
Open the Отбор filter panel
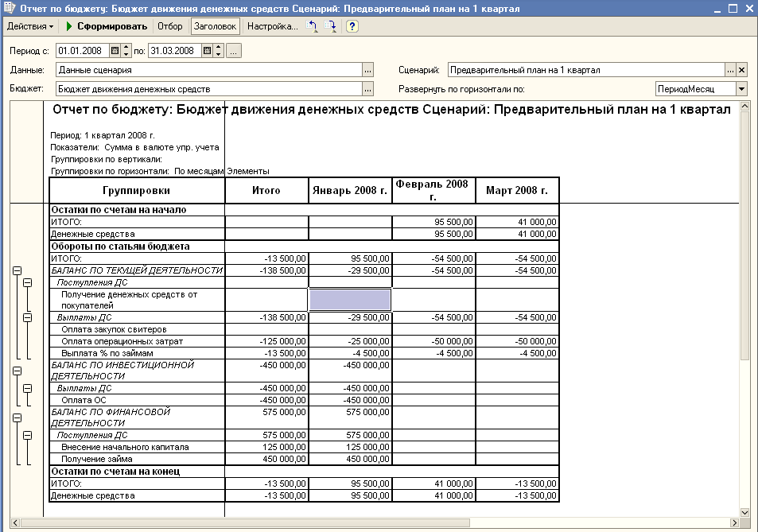170,26
